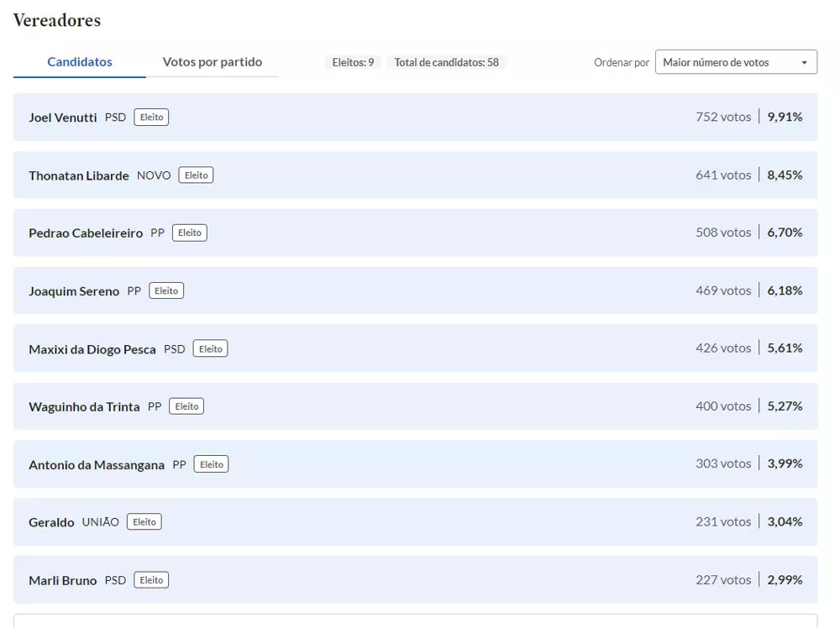Click the 5,27% percentage
The image size is (840, 628).
[785, 406]
